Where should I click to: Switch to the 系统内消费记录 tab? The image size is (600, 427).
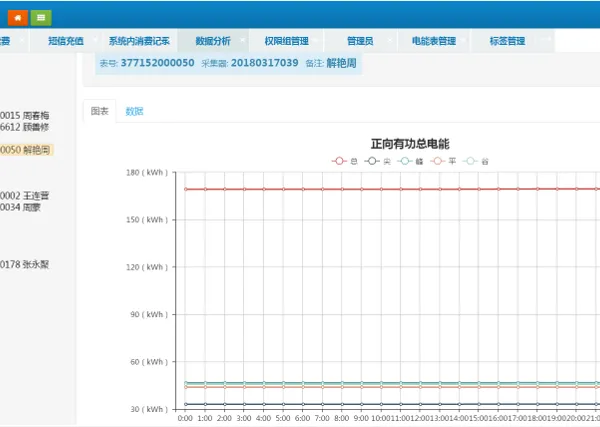[139, 41]
